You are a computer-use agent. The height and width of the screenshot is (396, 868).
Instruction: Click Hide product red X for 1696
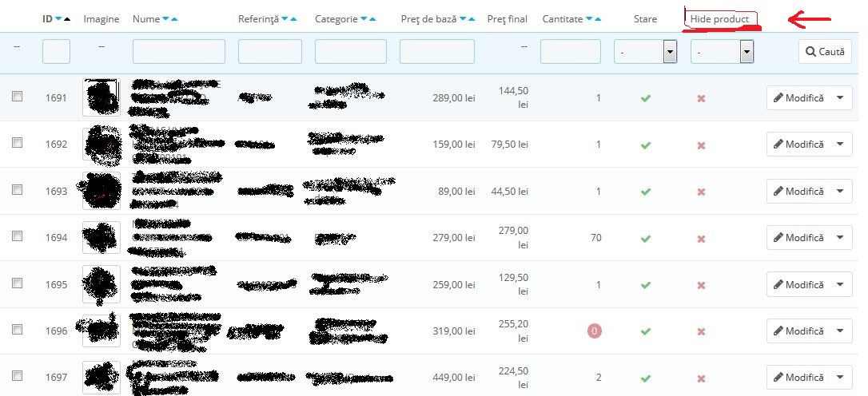pos(701,331)
